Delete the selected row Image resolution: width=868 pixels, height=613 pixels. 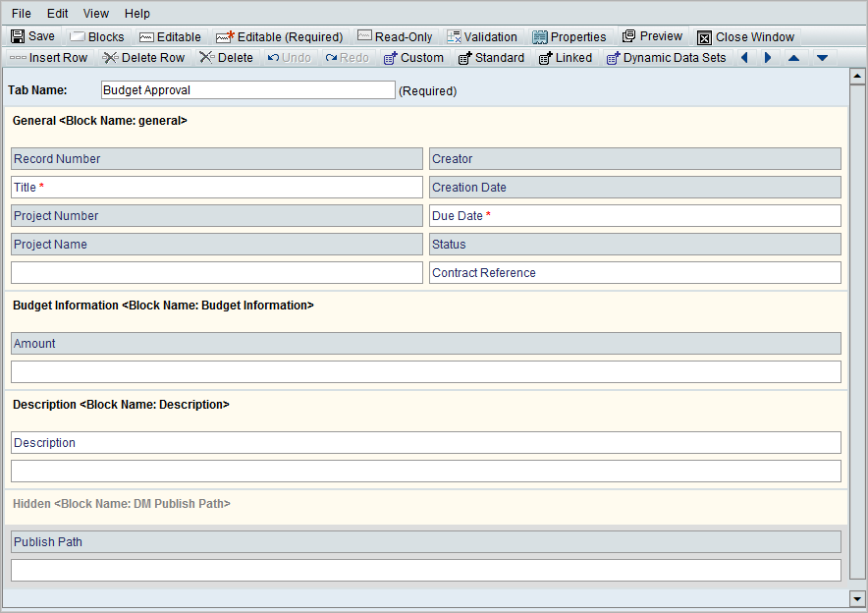point(143,57)
